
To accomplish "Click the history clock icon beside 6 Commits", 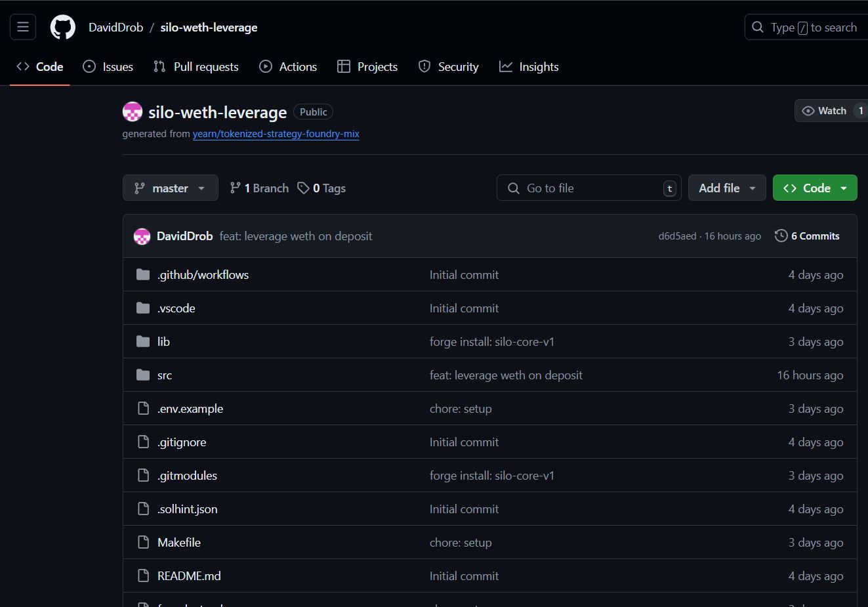I will pyautogui.click(x=781, y=236).
